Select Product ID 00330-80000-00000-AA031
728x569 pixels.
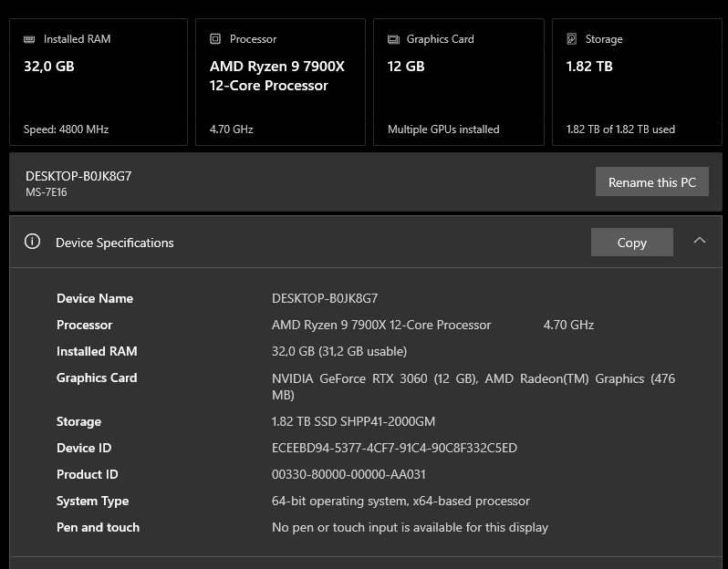point(348,474)
